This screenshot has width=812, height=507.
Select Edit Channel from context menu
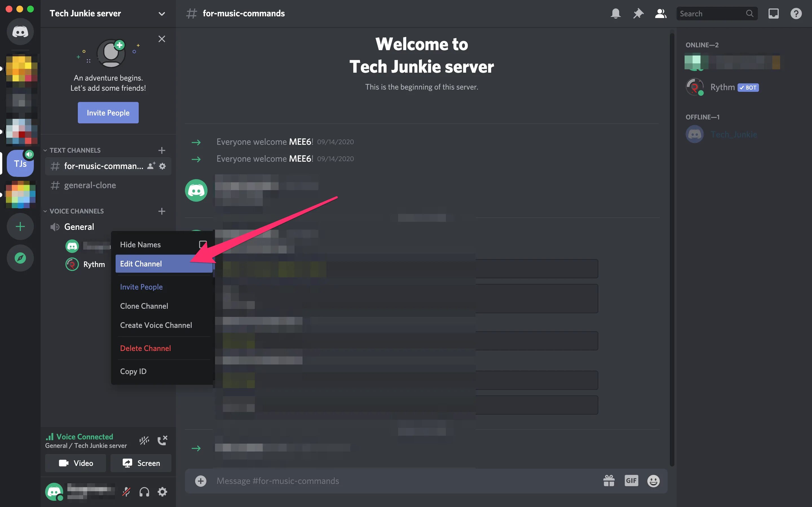(x=141, y=263)
